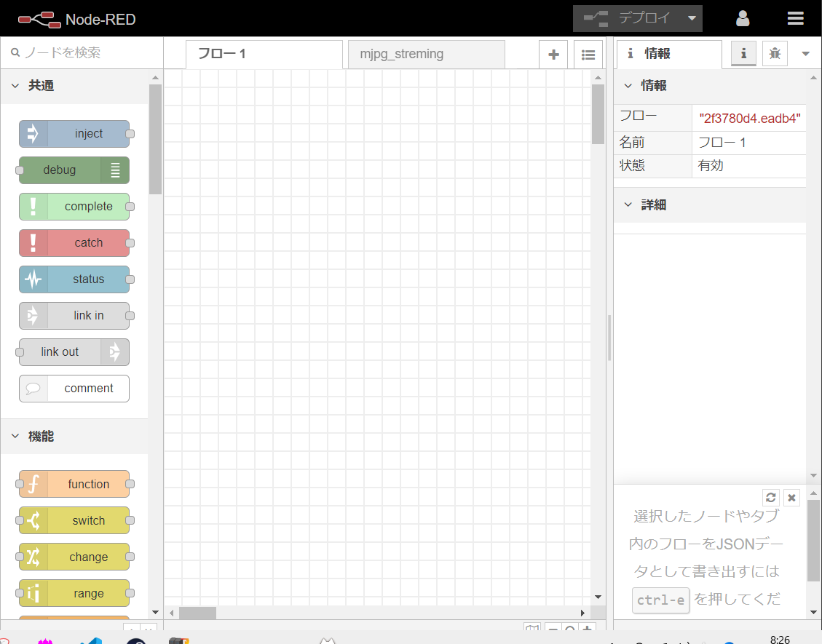
Task: Open the hamburger main menu
Action: (x=795, y=19)
